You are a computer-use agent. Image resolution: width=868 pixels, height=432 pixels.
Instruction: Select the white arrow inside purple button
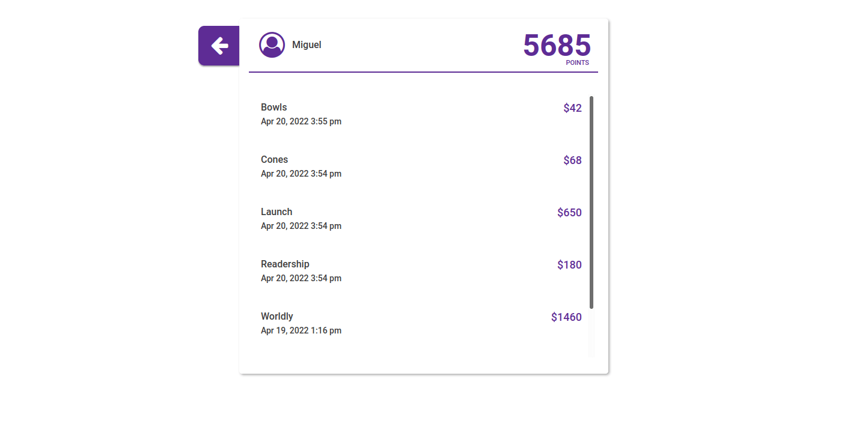[219, 45]
